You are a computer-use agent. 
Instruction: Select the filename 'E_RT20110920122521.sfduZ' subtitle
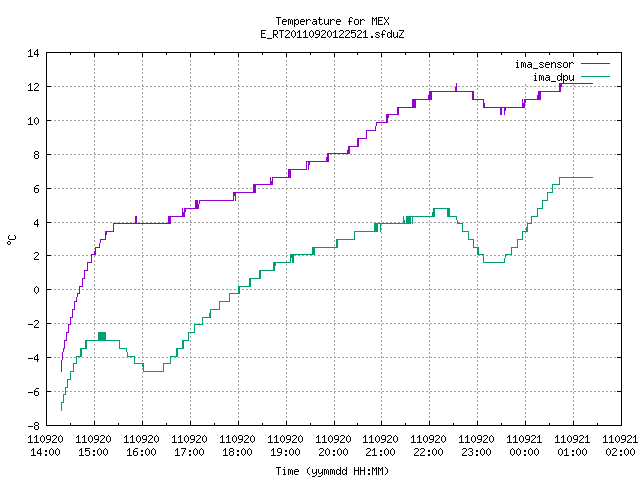point(332,34)
